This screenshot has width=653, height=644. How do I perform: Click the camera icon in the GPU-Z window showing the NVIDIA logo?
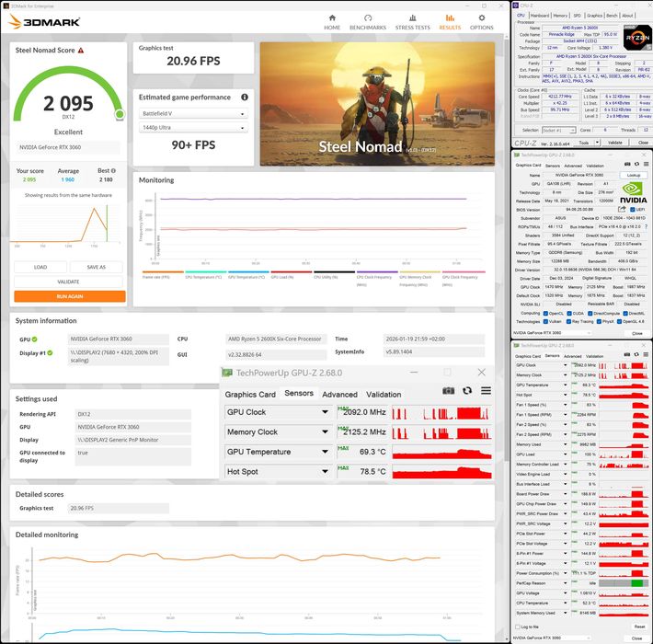tap(627, 164)
